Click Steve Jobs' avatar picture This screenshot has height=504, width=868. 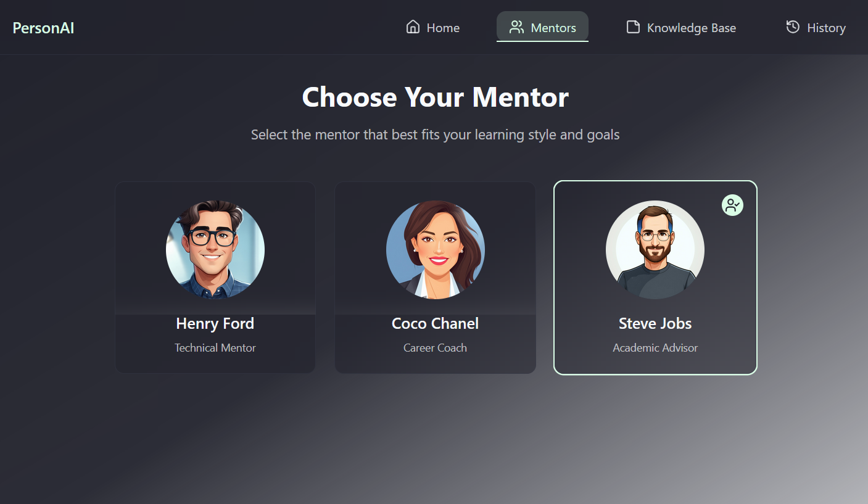click(655, 250)
